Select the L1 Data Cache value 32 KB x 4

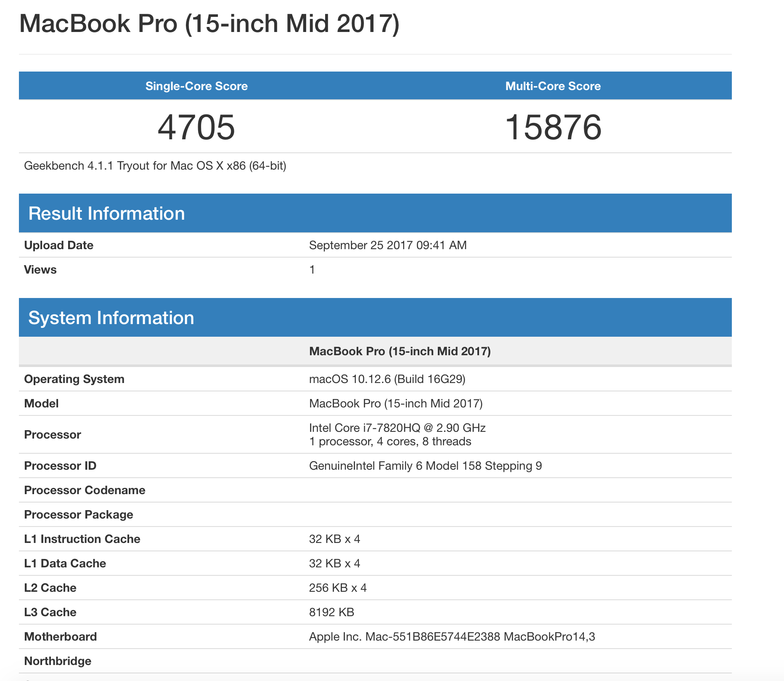coord(335,563)
